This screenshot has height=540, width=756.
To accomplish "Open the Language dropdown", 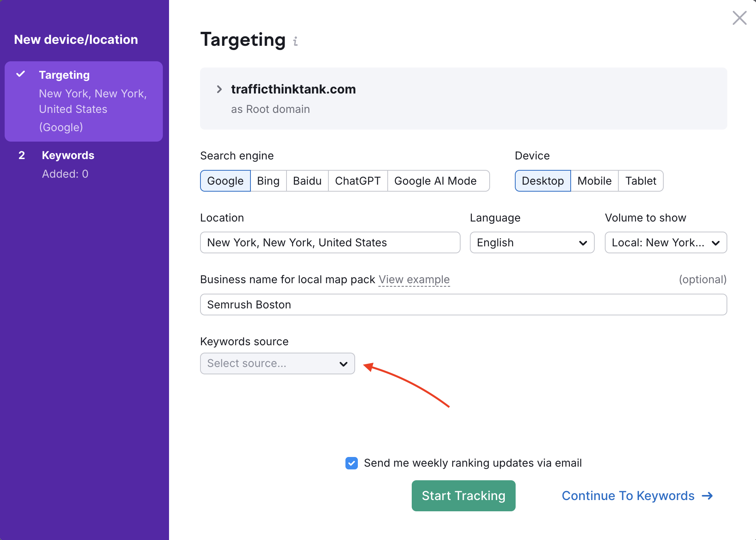I will pyautogui.click(x=532, y=242).
